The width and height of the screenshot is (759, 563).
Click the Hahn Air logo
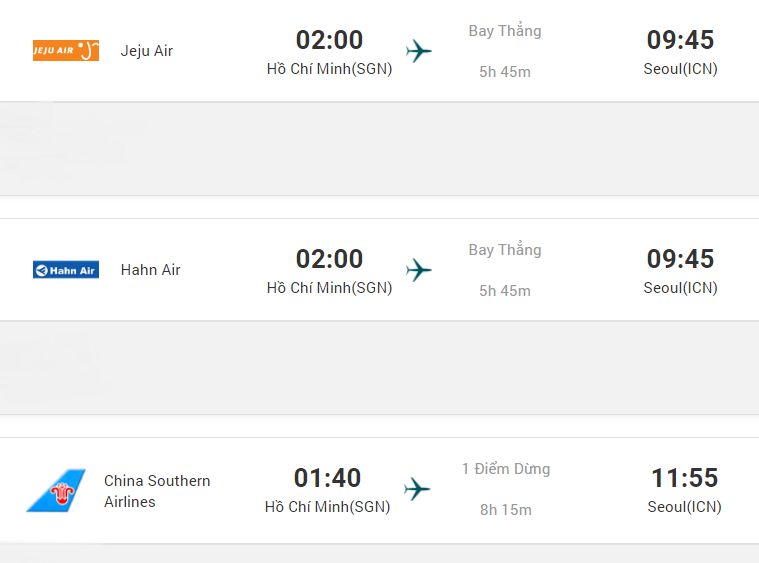pyautogui.click(x=66, y=270)
